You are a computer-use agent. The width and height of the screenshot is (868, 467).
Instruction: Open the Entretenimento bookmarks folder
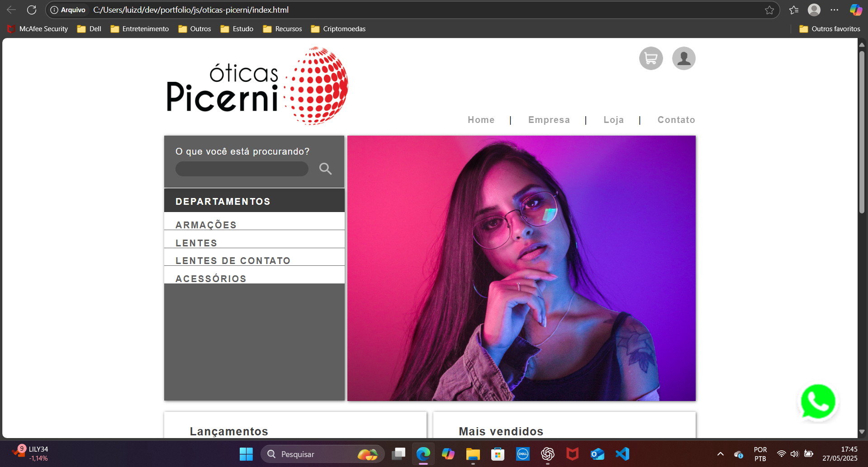pyautogui.click(x=139, y=28)
